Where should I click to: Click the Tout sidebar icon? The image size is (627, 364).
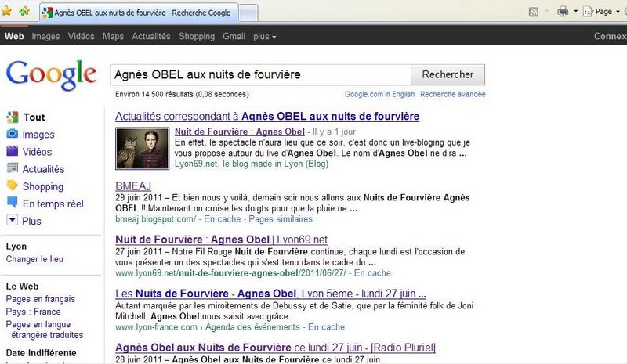point(13,117)
